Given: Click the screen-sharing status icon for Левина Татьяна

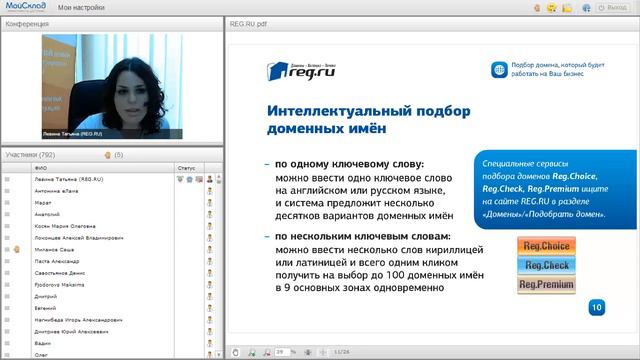Looking at the screenshot, I should tap(199, 179).
